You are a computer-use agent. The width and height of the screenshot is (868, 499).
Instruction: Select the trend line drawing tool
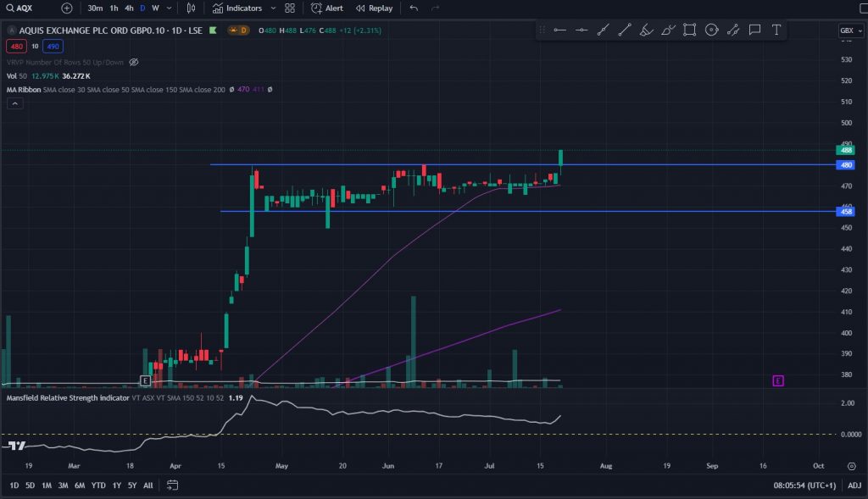pos(625,30)
